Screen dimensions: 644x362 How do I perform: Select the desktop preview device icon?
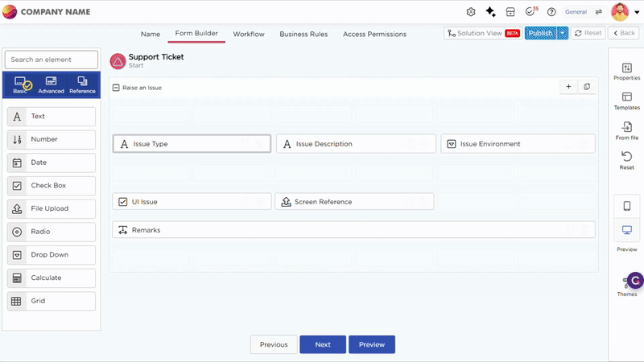coord(627,231)
